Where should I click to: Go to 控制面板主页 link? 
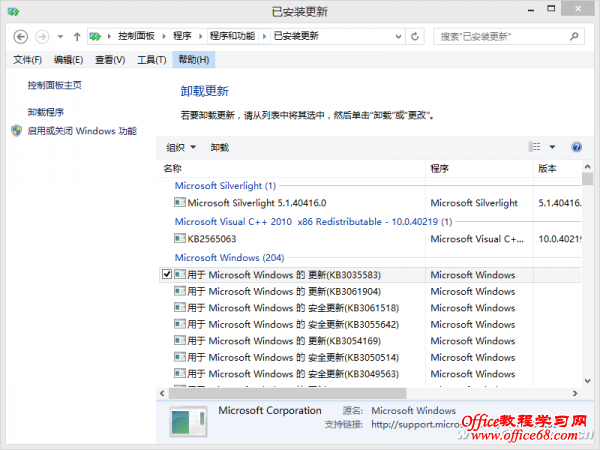pyautogui.click(x=54, y=85)
